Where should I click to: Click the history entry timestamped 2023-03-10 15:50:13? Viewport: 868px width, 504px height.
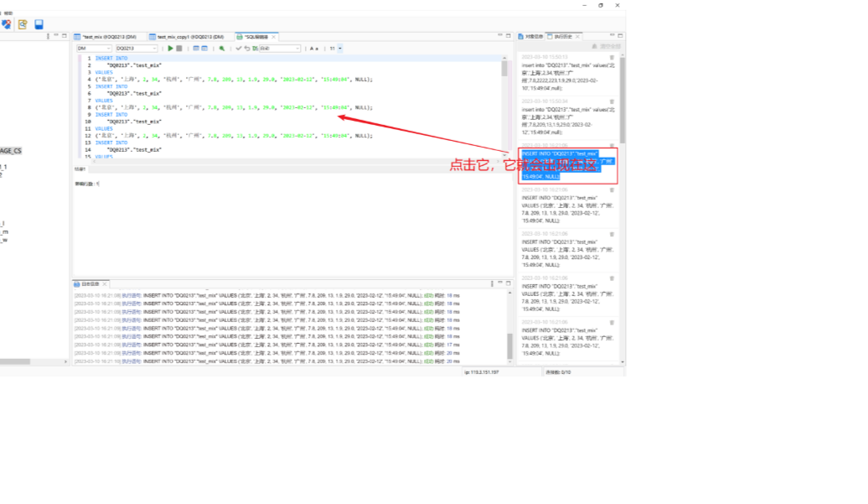(x=567, y=73)
